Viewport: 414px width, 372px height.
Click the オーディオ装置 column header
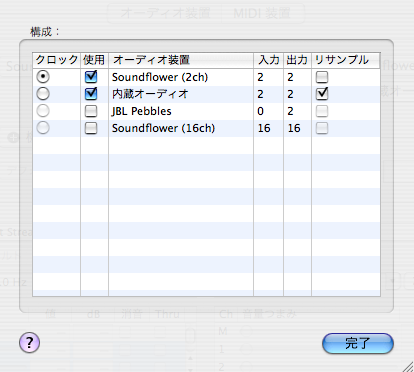[x=181, y=60]
